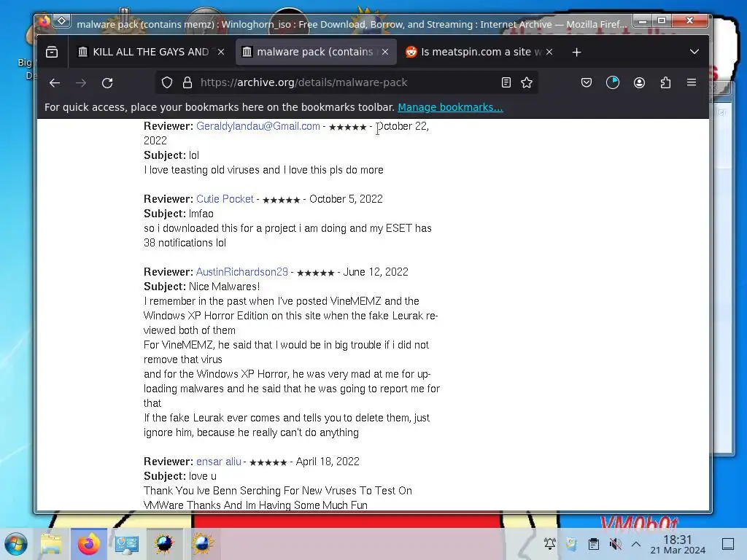Screen dimensions: 747x560
Task: Open reviewer ensar aliu profile link
Action: [x=219, y=462]
